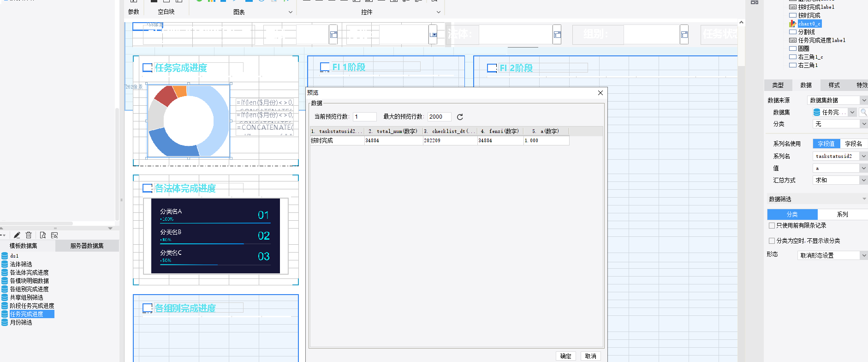Click the checklist_dt column header
The width and height of the screenshot is (868, 362).
[450, 131]
